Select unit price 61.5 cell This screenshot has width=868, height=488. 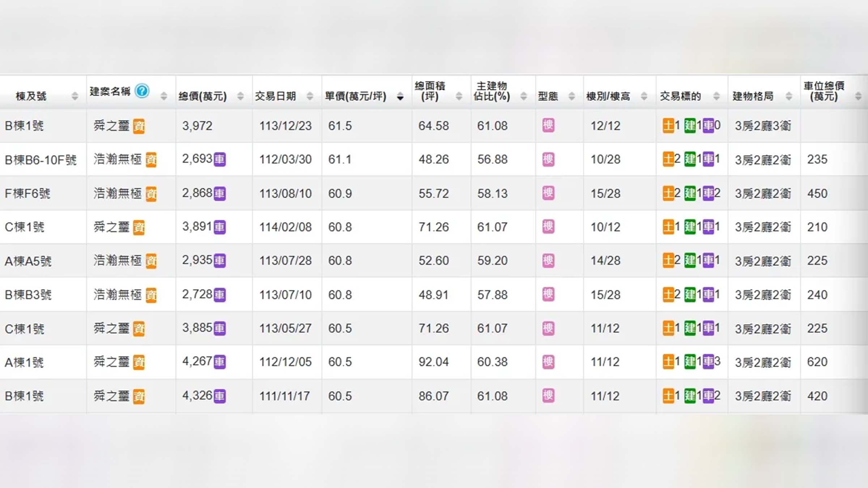pyautogui.click(x=340, y=126)
